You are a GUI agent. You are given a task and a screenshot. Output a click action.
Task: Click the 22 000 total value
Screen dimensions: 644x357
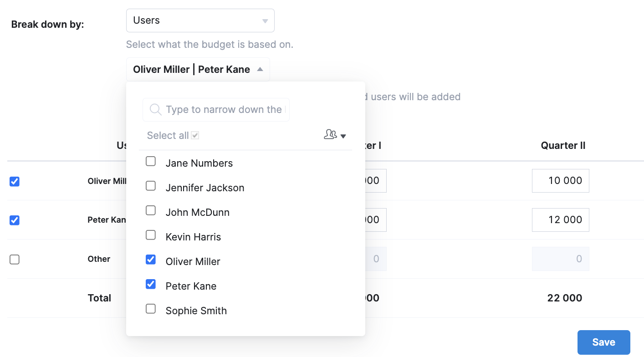click(x=565, y=298)
